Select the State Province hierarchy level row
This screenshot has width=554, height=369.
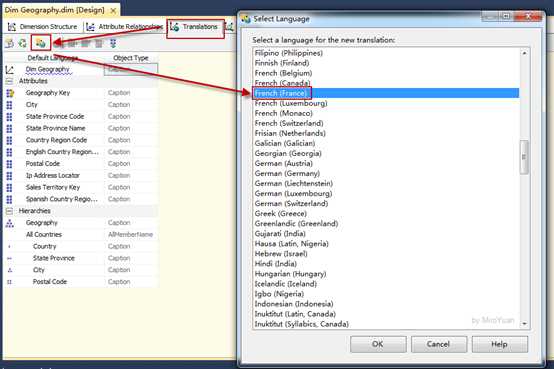[54, 258]
